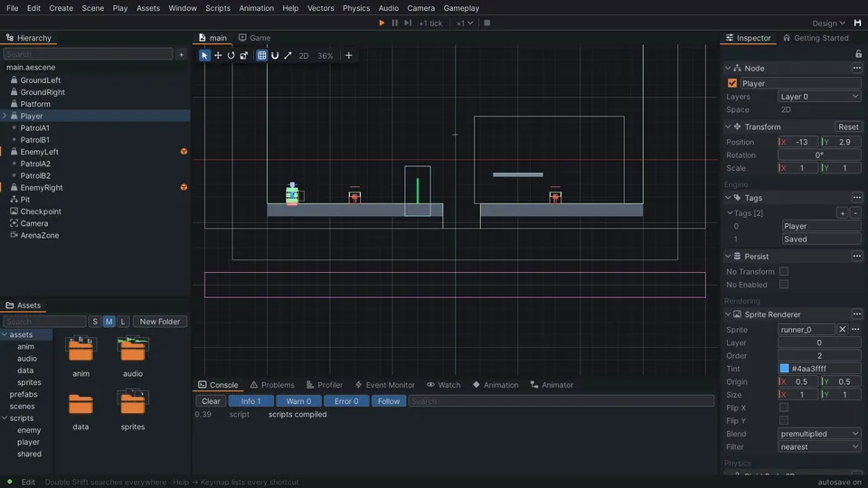The height and width of the screenshot is (488, 868).
Task: Toggle the snapping magnet icon
Action: (x=275, y=55)
